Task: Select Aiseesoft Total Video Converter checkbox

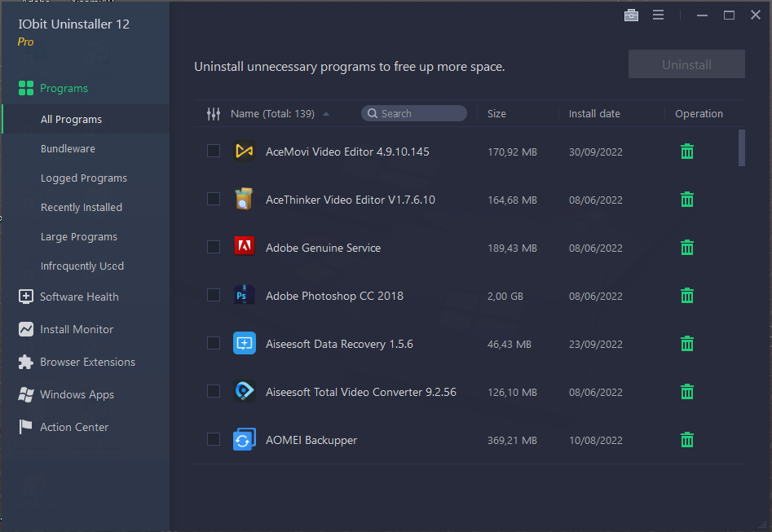Action: click(214, 392)
